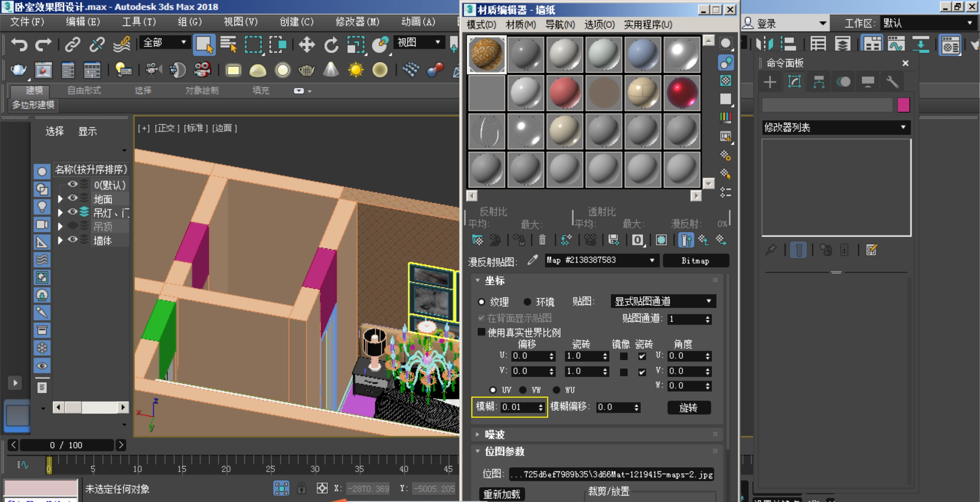
Task: Open the 修改器(M) menu
Action: point(357,22)
